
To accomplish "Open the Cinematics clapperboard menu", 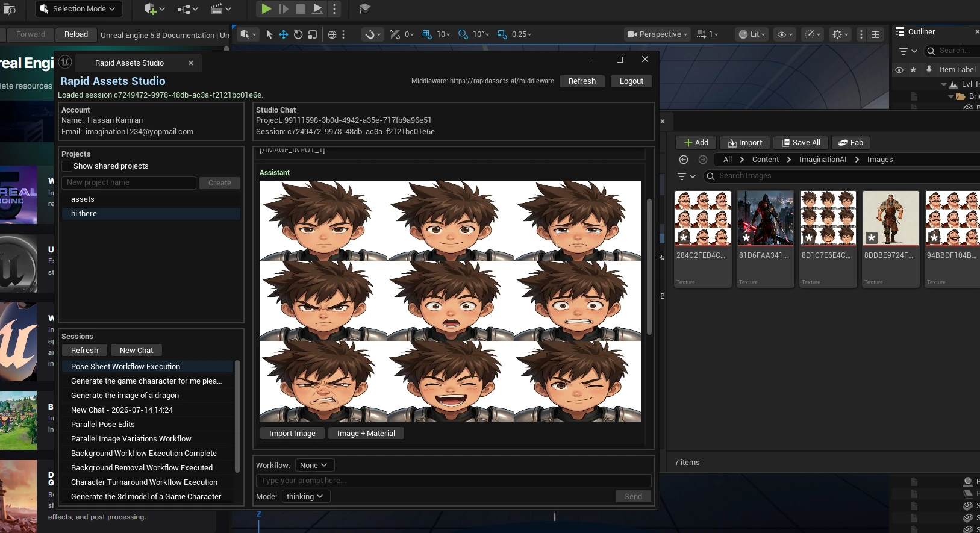I will point(220,9).
